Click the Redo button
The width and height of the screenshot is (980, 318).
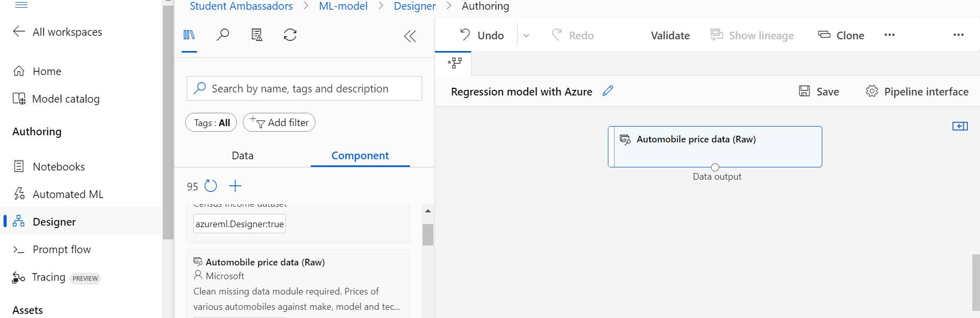(573, 35)
